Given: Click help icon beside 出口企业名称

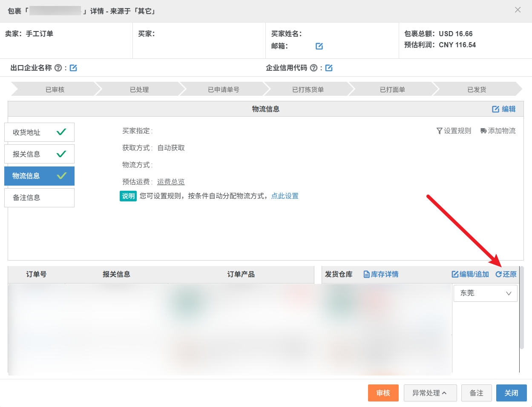Looking at the screenshot, I should 58,68.
